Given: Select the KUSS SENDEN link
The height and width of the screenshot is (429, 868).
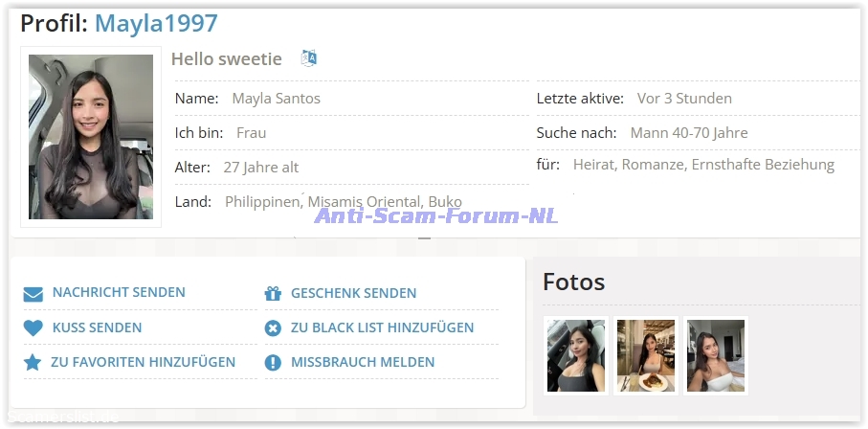Looking at the screenshot, I should (97, 327).
